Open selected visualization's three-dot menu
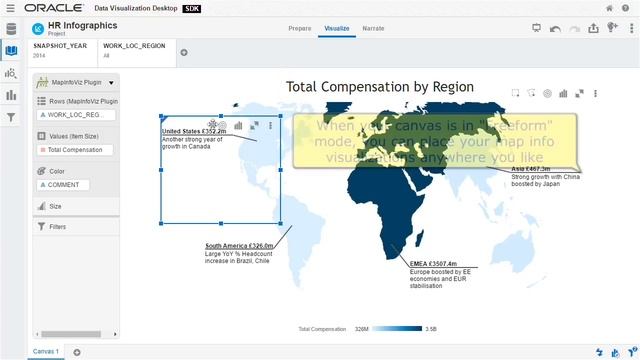Image resolution: width=640 pixels, height=360 pixels. 270,125
